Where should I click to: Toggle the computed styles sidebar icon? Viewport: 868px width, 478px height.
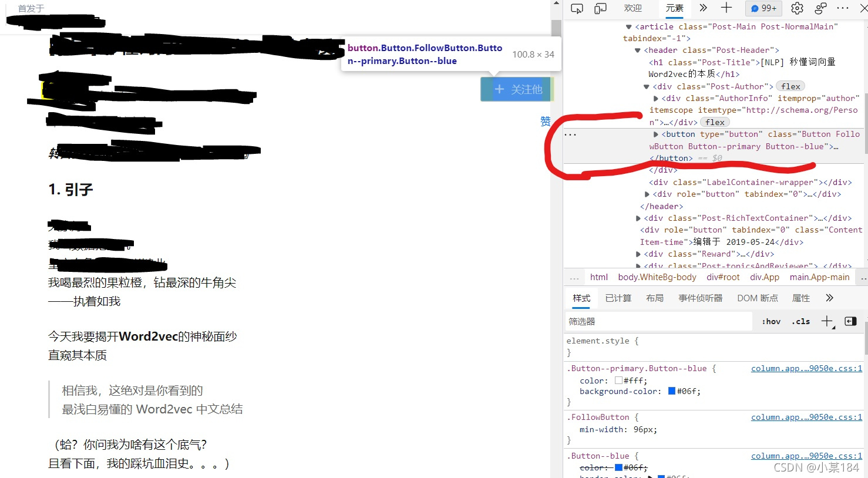click(x=850, y=321)
